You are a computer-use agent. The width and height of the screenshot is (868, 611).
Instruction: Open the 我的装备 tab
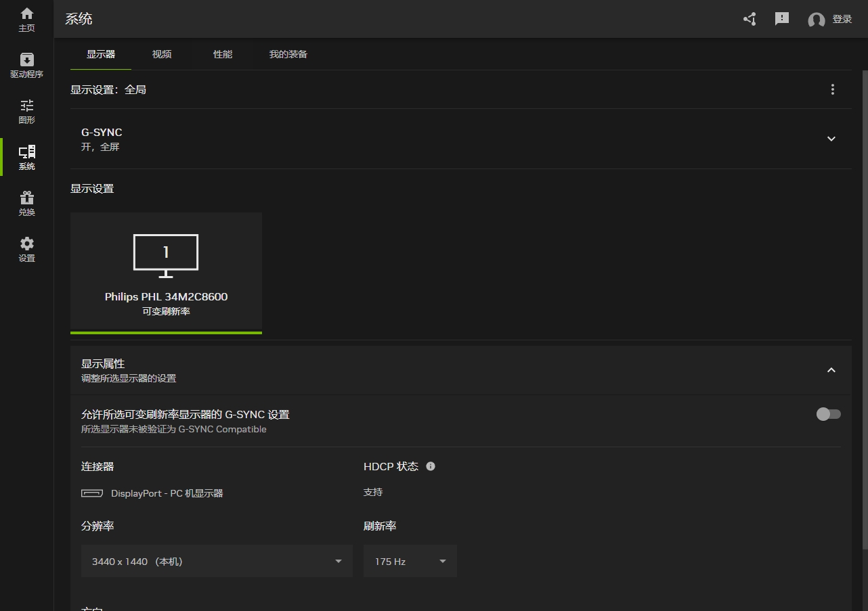tap(288, 54)
